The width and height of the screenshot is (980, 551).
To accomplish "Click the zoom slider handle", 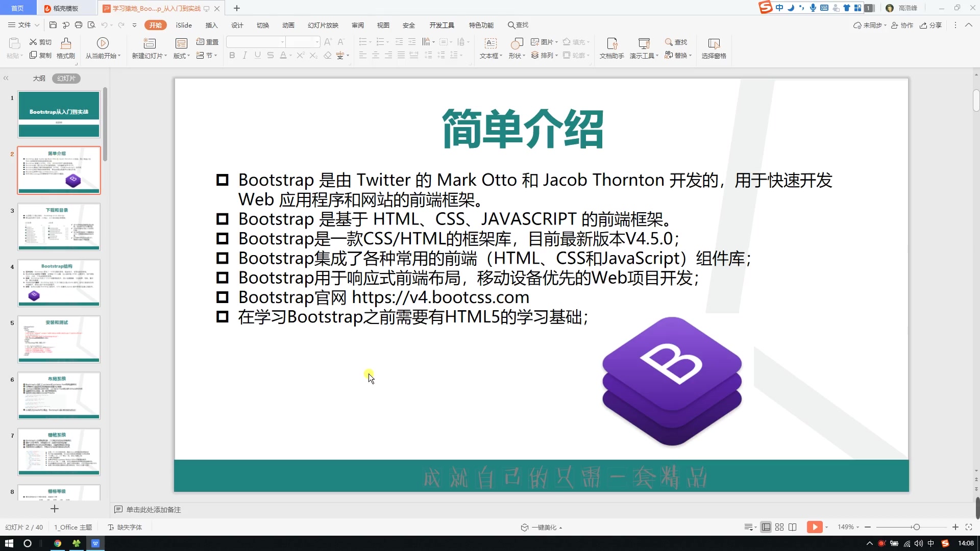I will tap(916, 527).
